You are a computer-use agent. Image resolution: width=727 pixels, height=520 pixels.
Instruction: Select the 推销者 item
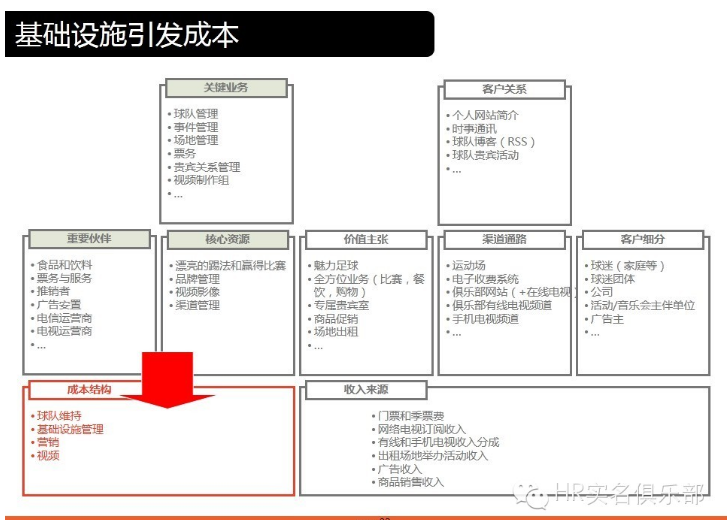pos(53,291)
